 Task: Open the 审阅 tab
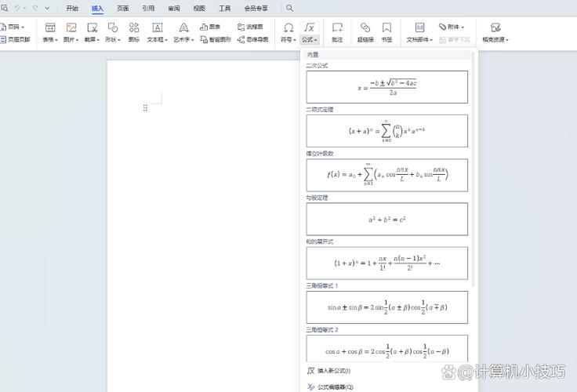(x=174, y=8)
